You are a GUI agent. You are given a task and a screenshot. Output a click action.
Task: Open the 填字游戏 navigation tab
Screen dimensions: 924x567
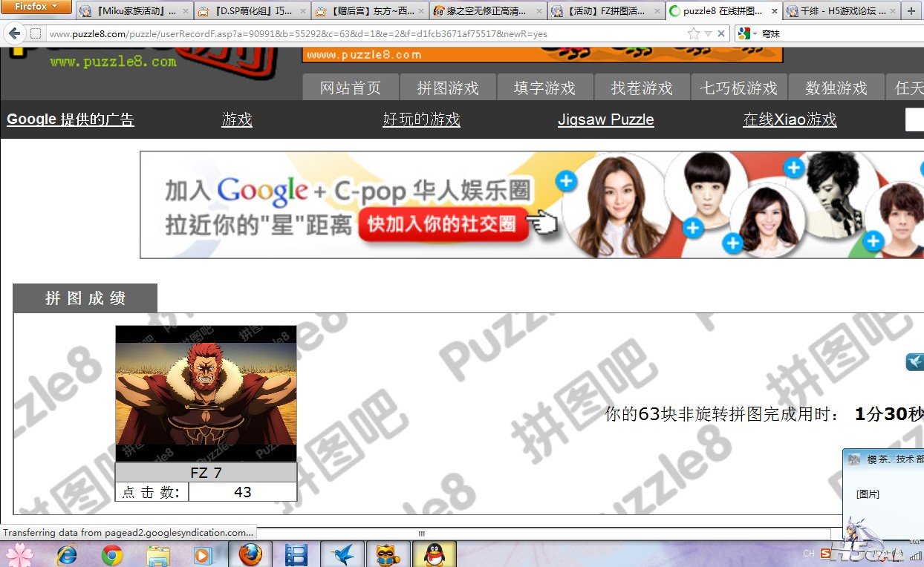point(545,88)
